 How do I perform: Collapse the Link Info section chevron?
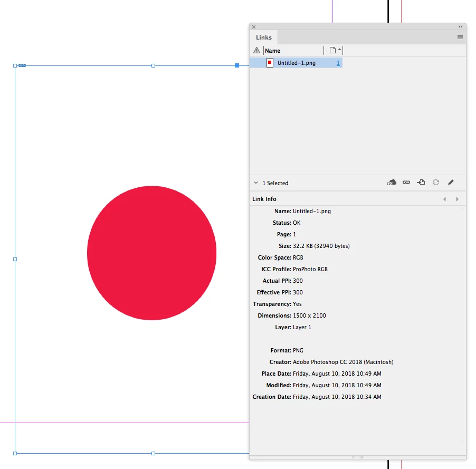click(256, 183)
